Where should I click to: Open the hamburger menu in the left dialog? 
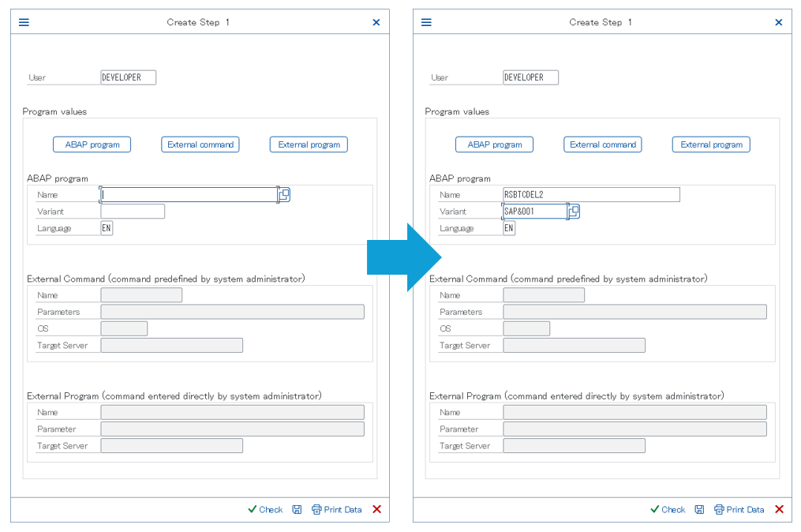(x=24, y=22)
